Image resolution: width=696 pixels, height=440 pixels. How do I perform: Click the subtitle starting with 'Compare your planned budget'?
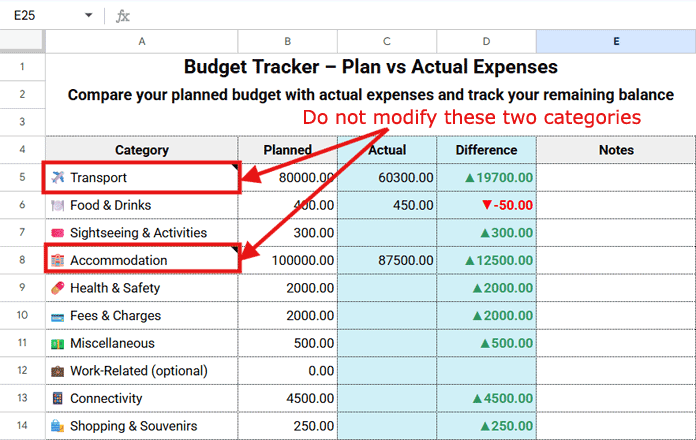click(371, 95)
